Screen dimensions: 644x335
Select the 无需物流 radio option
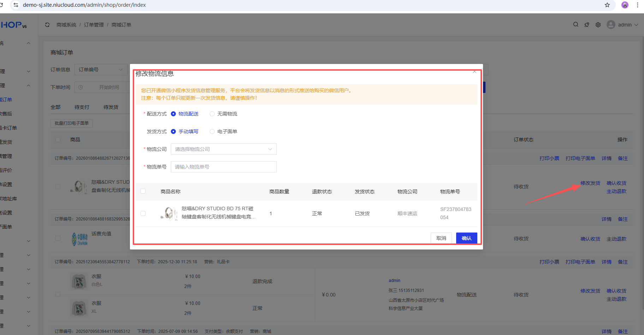[212, 114]
